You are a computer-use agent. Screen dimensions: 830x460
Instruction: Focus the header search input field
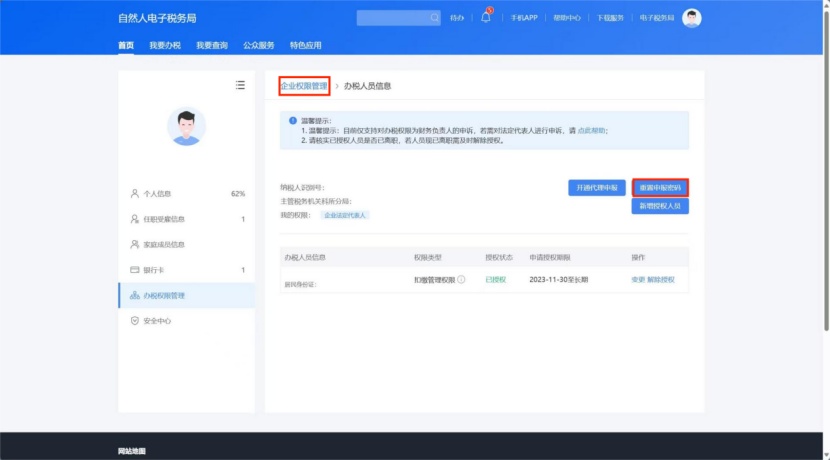(398, 18)
